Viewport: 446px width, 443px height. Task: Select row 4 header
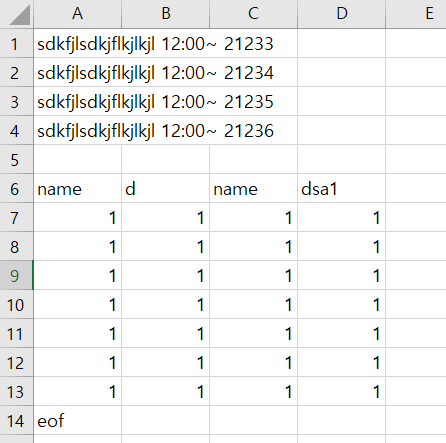[17, 131]
